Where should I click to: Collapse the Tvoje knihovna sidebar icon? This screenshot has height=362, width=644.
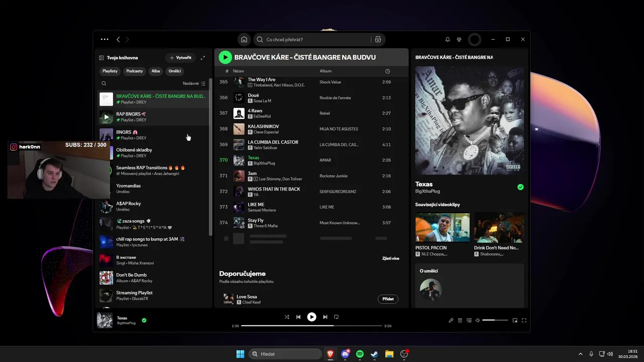pos(102,58)
